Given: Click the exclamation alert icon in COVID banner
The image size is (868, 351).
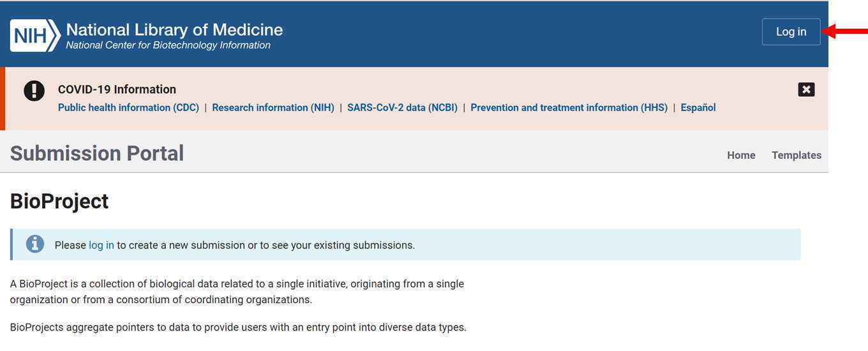Looking at the screenshot, I should click(x=34, y=91).
